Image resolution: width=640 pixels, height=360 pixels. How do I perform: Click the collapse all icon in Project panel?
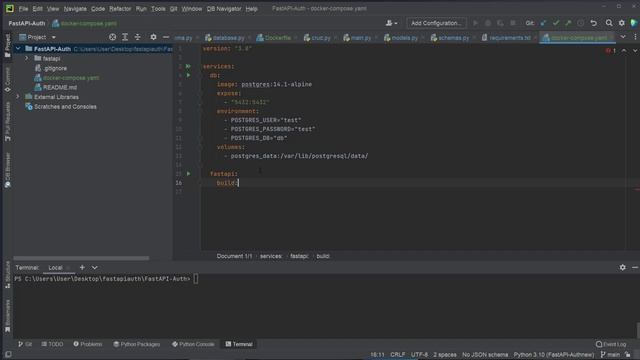point(138,37)
